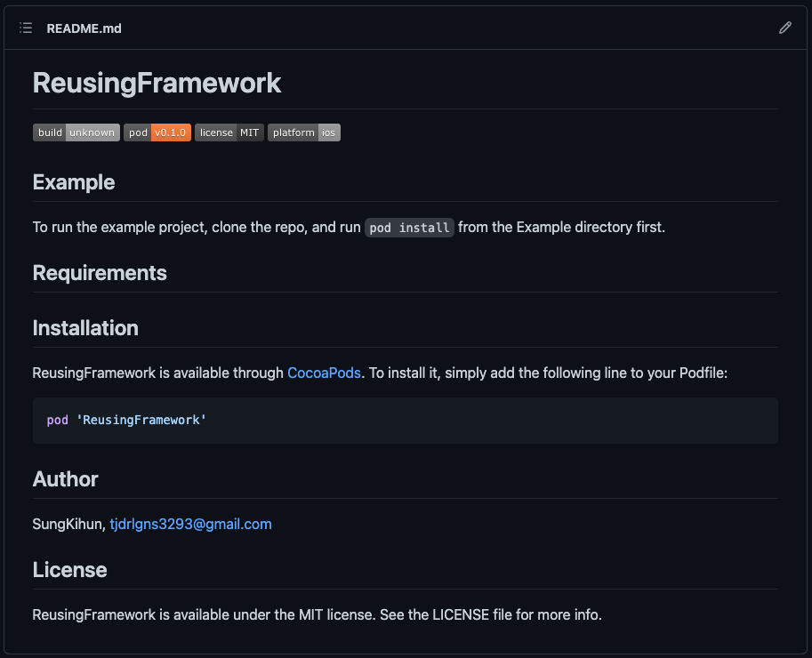Click the Example section heading
Screen dimensions: 812x658
74,182
